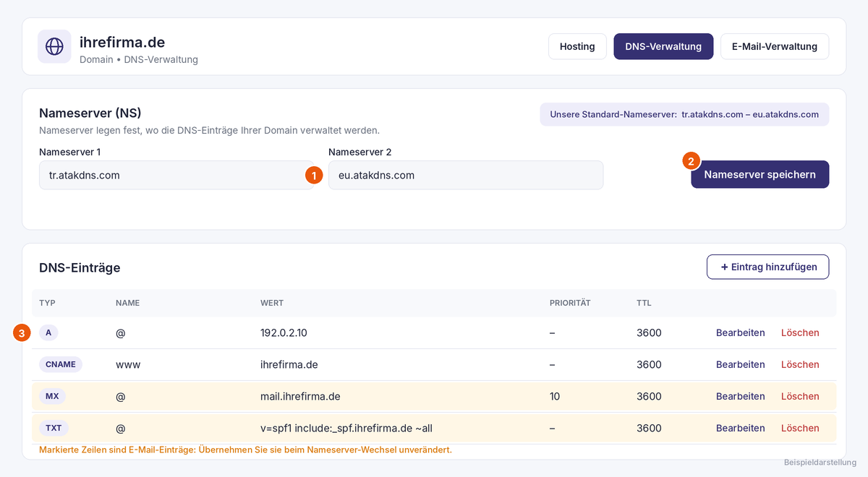Save nameservers with Nameserver speichern
Image resolution: width=868 pixels, height=477 pixels.
point(759,174)
